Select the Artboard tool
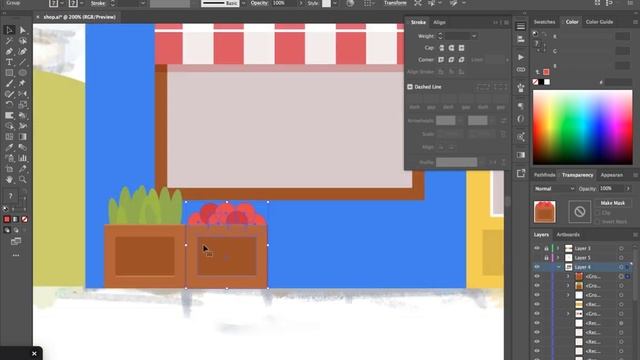640x360 pixels. click(x=9, y=169)
